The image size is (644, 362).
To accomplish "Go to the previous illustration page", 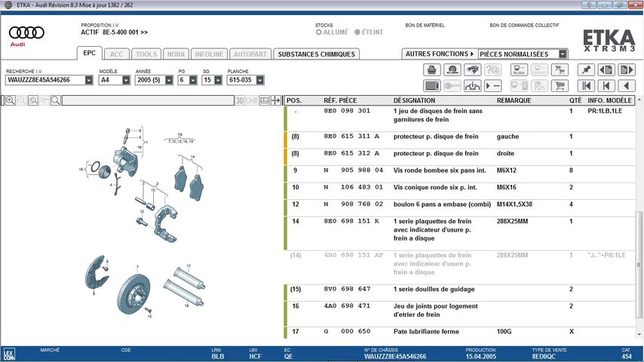I will (606, 70).
